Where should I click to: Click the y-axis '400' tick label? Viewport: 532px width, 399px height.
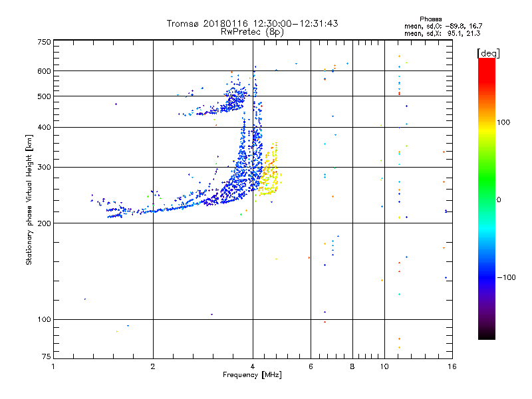tap(44, 128)
